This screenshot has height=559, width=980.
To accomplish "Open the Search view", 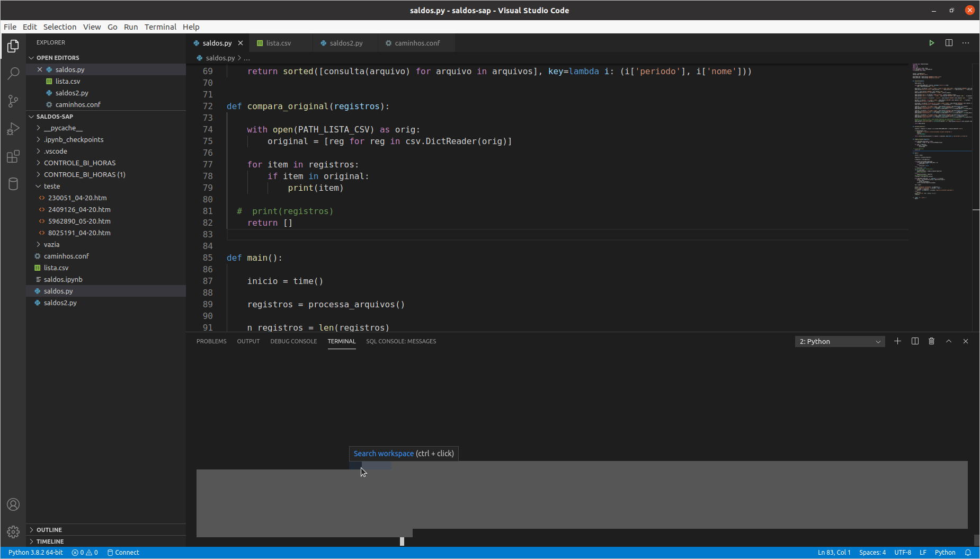I will tap(13, 74).
